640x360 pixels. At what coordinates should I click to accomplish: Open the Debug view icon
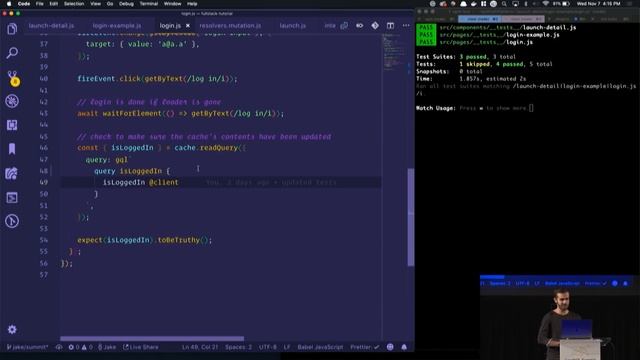click(x=12, y=101)
